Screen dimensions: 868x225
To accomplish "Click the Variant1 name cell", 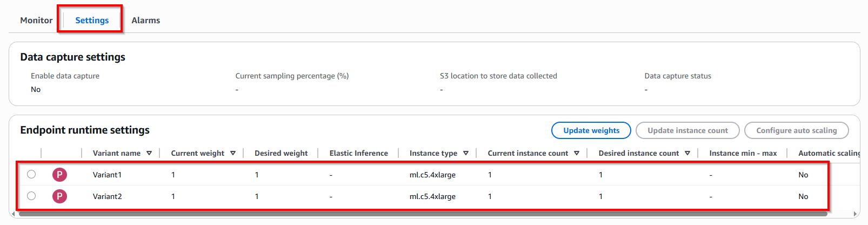I will pos(107,175).
